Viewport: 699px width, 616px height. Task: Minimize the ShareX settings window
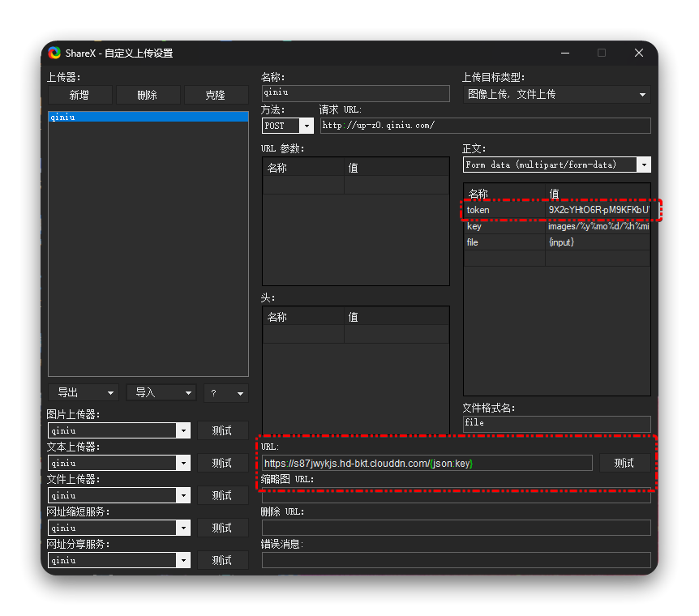click(565, 53)
